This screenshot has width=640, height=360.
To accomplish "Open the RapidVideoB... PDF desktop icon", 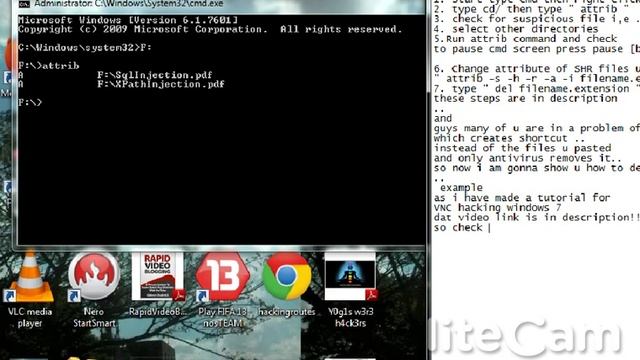I will (x=158, y=285).
